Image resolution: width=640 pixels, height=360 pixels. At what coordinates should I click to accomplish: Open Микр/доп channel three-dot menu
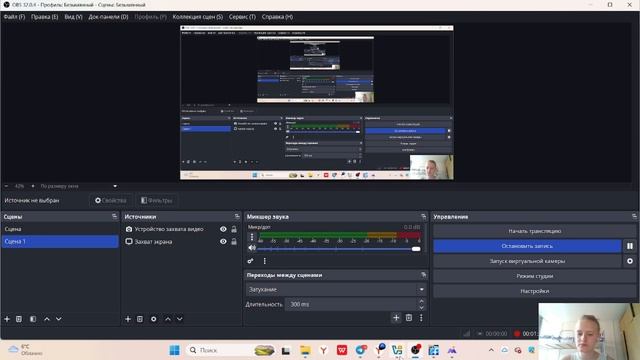(252, 237)
